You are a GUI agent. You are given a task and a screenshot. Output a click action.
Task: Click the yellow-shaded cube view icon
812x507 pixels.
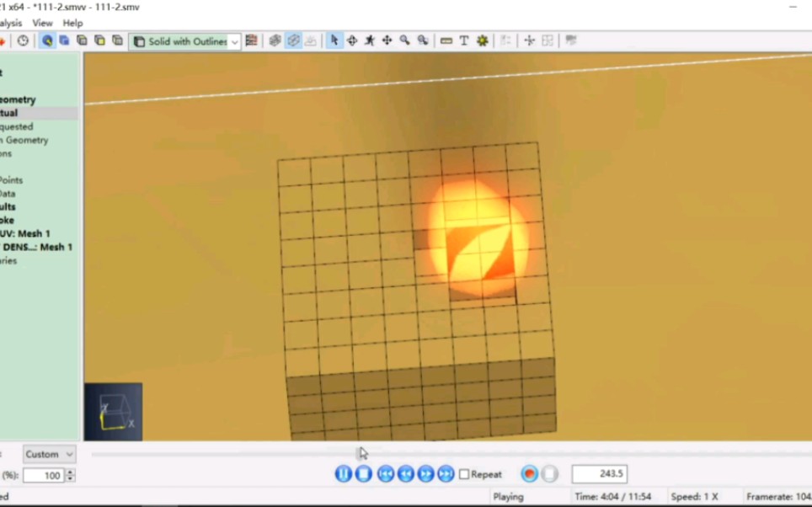pyautogui.click(x=99, y=40)
